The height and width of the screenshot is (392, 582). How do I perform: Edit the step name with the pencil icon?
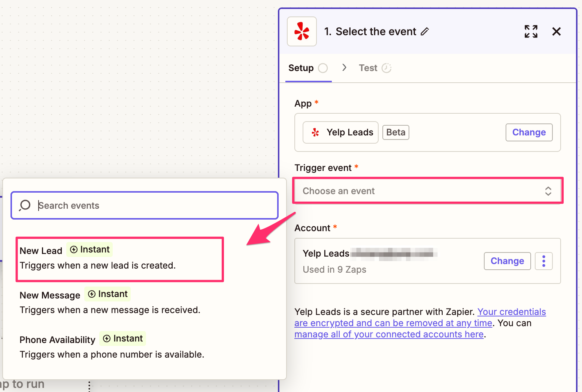click(425, 32)
